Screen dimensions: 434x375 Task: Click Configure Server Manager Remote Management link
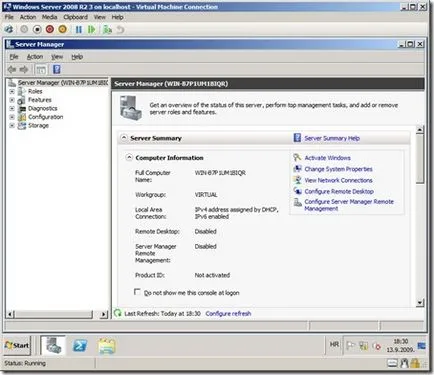349,205
